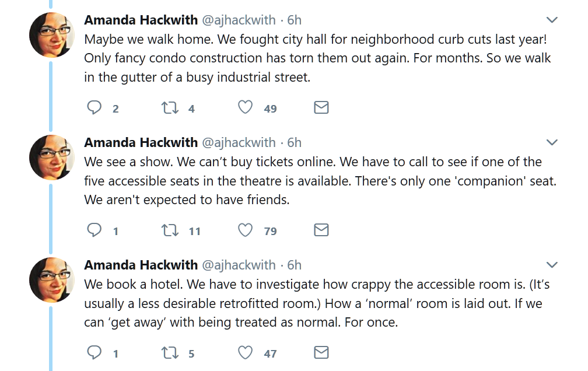Screen dimensions: 588x371
Task: Share theatre seats tweet via message icon
Action: [321, 230]
